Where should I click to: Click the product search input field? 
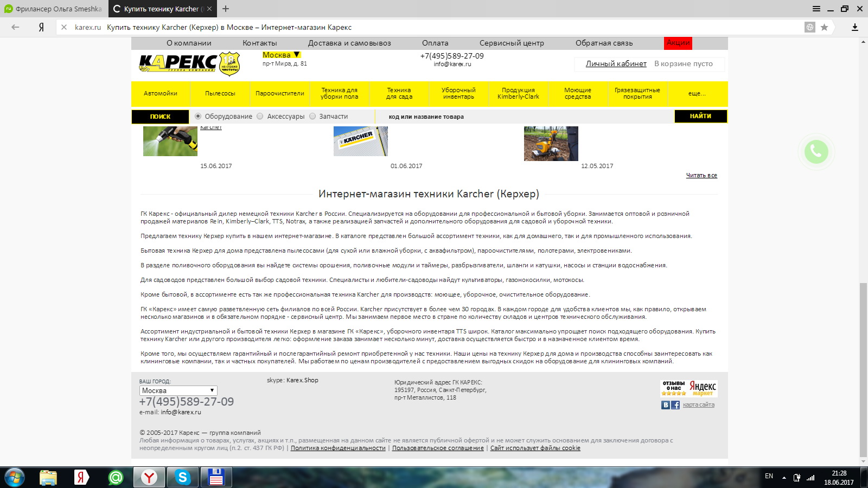[x=524, y=116]
